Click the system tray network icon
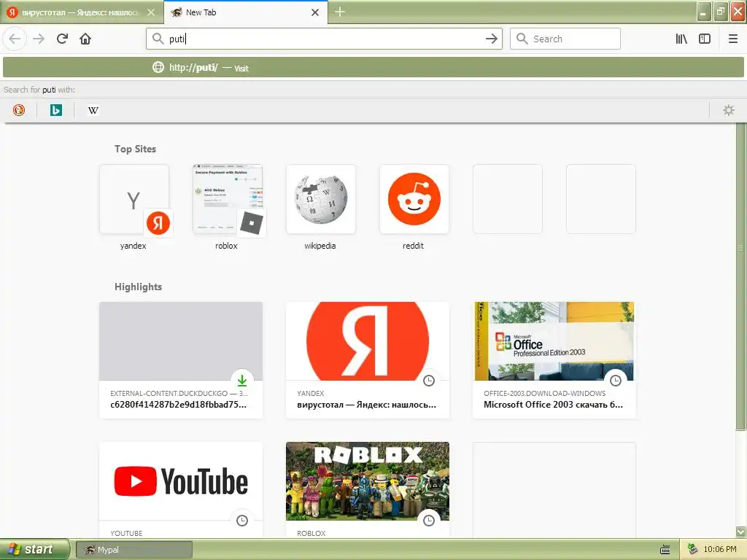Viewport: 747px width, 560px height. 693,550
